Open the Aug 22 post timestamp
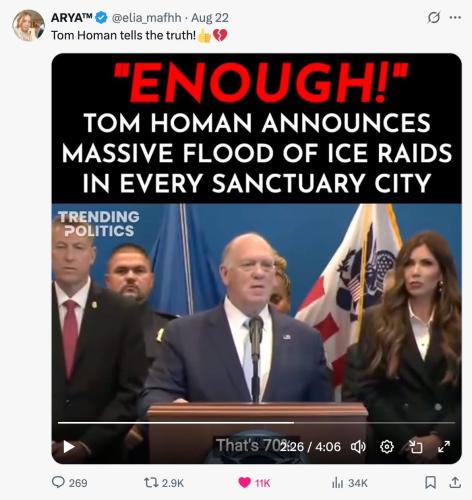This screenshot has width=472, height=500. click(210, 18)
